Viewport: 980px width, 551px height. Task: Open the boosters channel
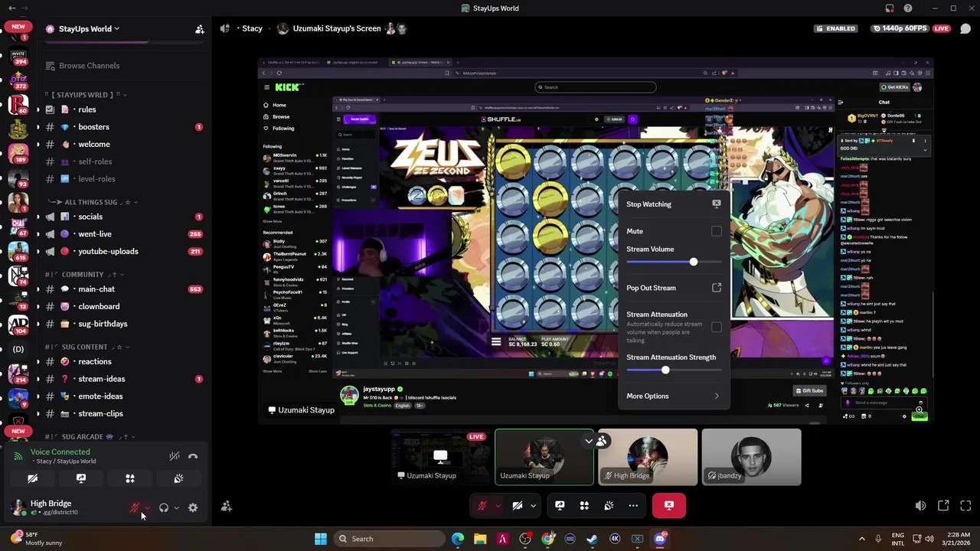[x=123, y=127]
